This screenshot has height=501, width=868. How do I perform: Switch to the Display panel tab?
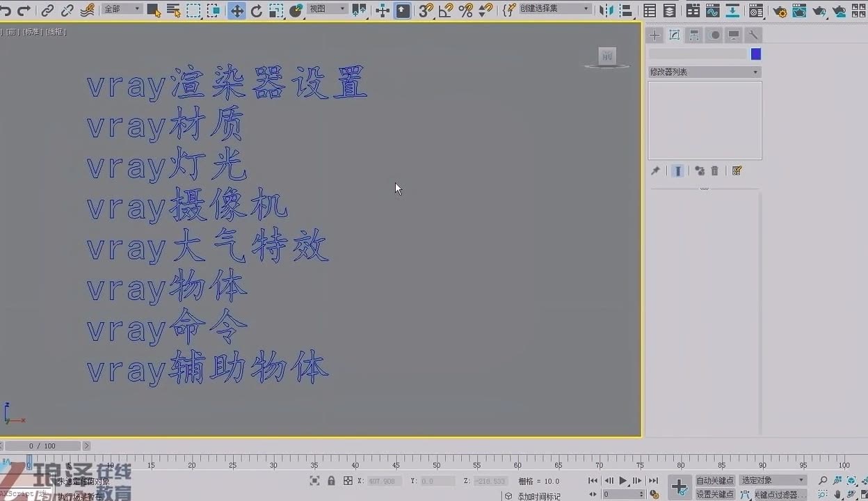point(734,35)
